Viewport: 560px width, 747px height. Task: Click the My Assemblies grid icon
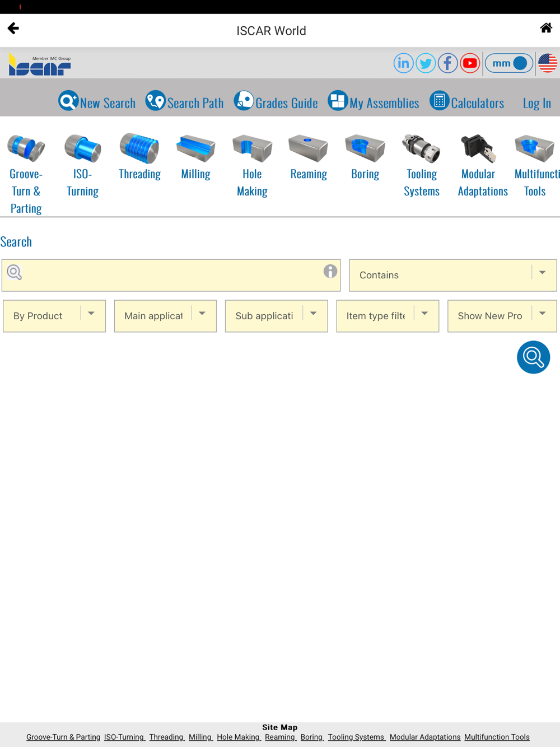338,101
